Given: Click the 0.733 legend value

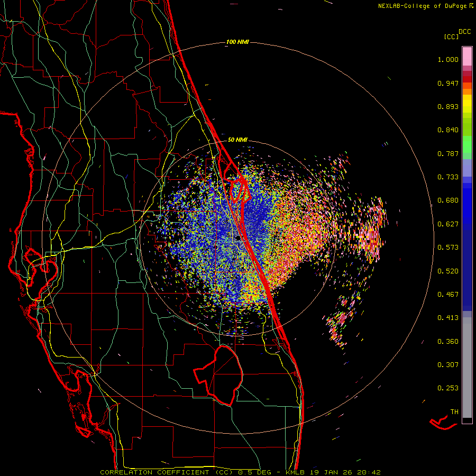Looking at the screenshot, I should coord(448,177).
